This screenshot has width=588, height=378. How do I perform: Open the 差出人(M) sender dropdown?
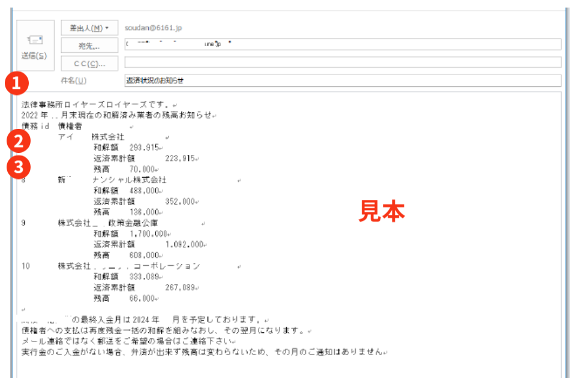coord(89,28)
